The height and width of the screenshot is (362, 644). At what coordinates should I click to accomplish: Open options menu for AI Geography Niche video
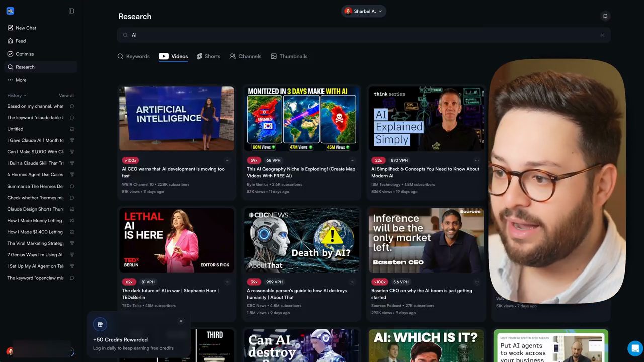(x=352, y=160)
